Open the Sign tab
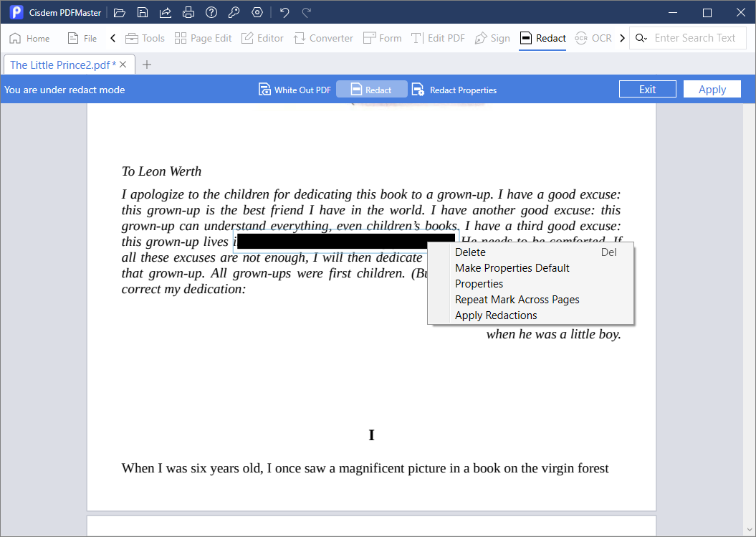The height and width of the screenshot is (537, 756). tap(492, 38)
